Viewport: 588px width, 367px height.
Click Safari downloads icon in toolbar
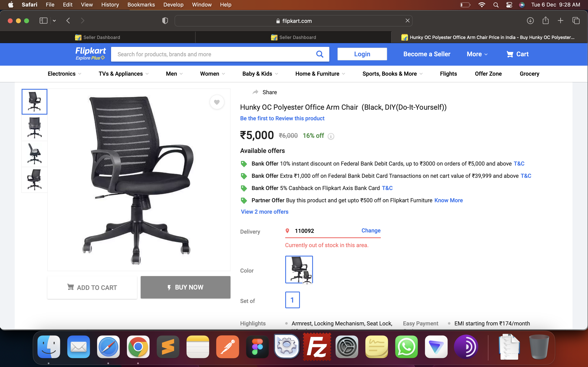530,21
